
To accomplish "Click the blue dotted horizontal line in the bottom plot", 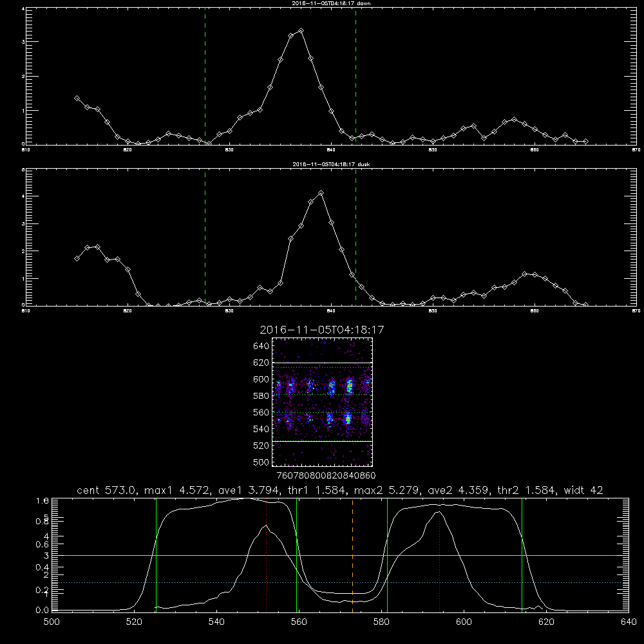I will pos(340,582).
